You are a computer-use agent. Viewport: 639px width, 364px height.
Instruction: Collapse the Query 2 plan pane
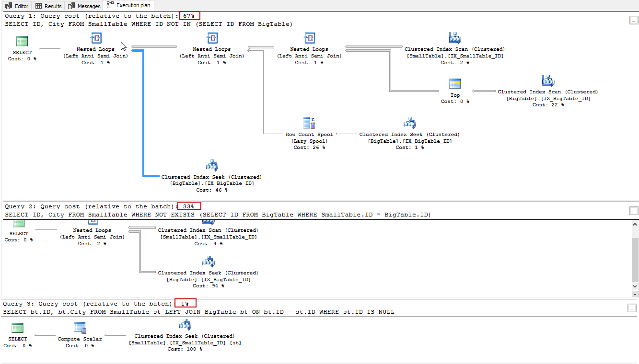point(634,211)
